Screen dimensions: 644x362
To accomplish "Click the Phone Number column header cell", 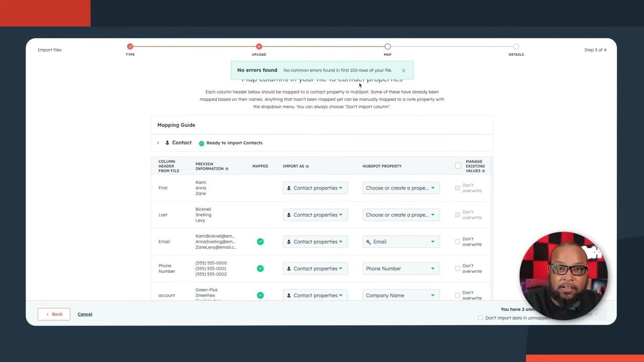I will pos(167,268).
